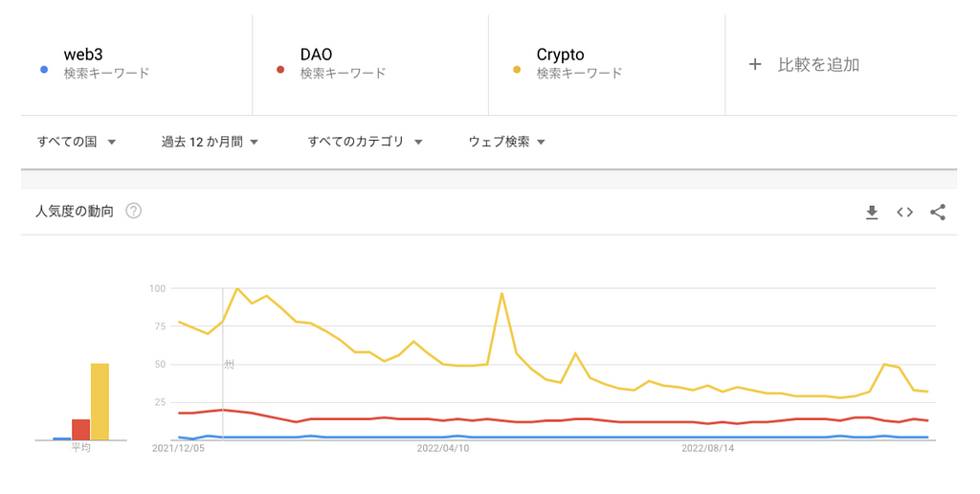Expand the 過去 12 か月間 time range
The width and height of the screenshot is (980, 494).
pyautogui.click(x=211, y=142)
